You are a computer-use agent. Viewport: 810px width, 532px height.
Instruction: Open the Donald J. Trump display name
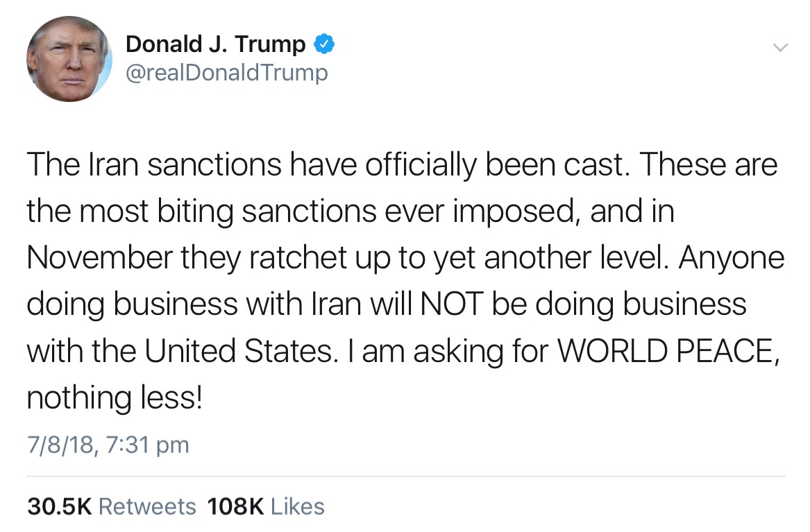(x=215, y=44)
